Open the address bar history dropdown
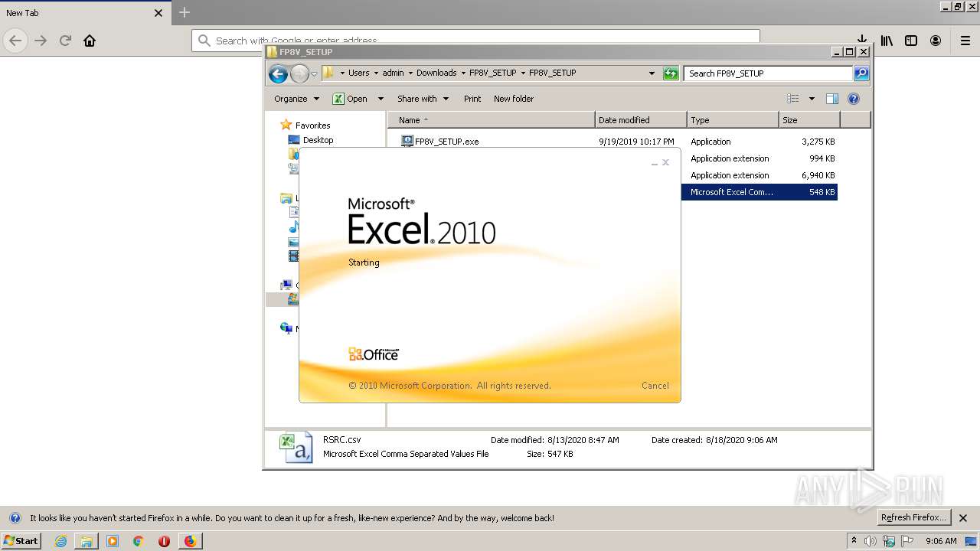This screenshot has height=551, width=980. (652, 73)
